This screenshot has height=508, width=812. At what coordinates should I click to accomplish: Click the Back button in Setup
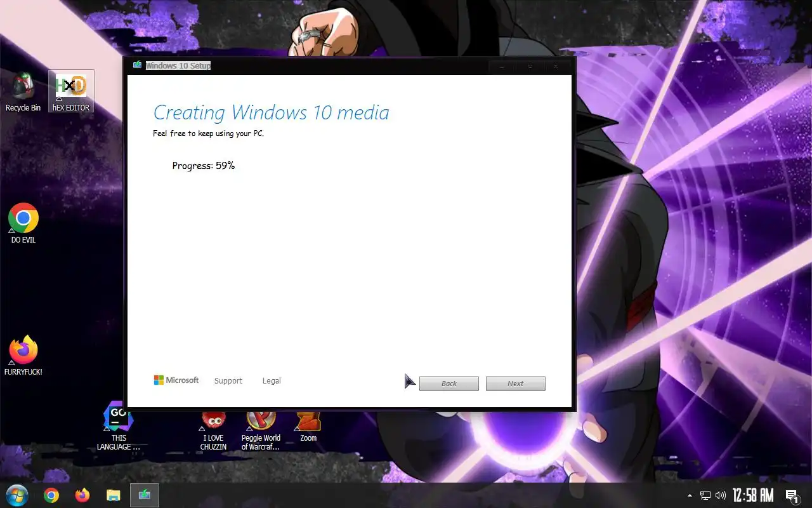click(x=449, y=384)
